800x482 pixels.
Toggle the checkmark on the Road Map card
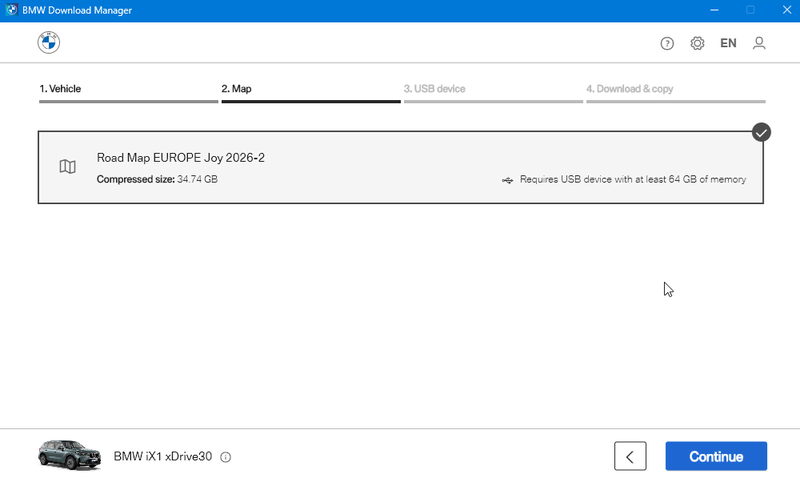(x=761, y=133)
